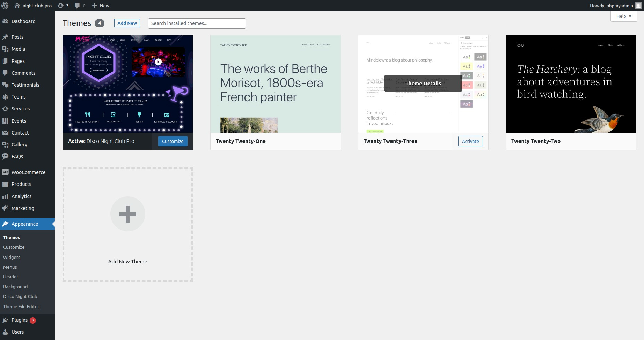The width and height of the screenshot is (644, 340).
Task: Click the WordPress logo icon in admin bar
Action: coord(5,6)
